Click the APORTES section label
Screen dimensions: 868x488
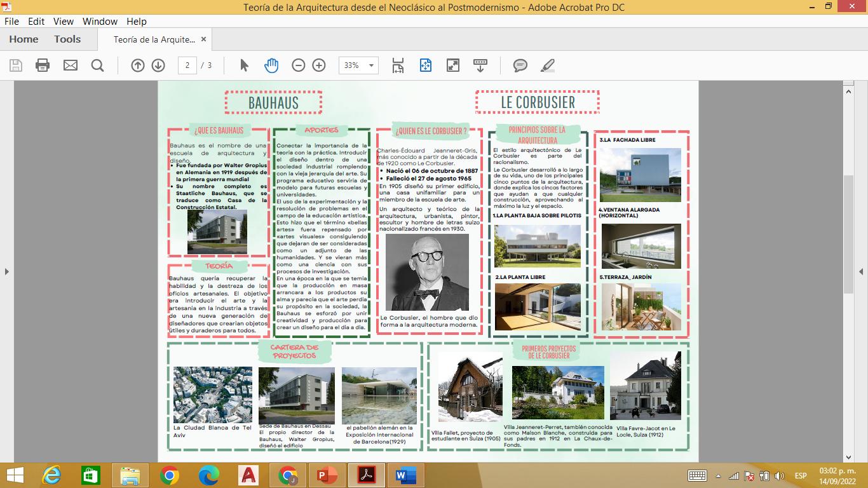pyautogui.click(x=321, y=130)
